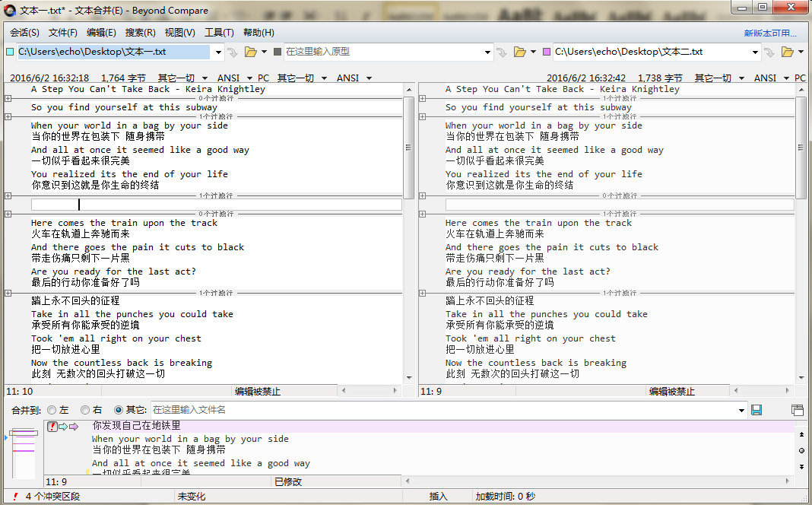
Task: Click the panel layout icon right of the merge bar
Action: [798, 409]
